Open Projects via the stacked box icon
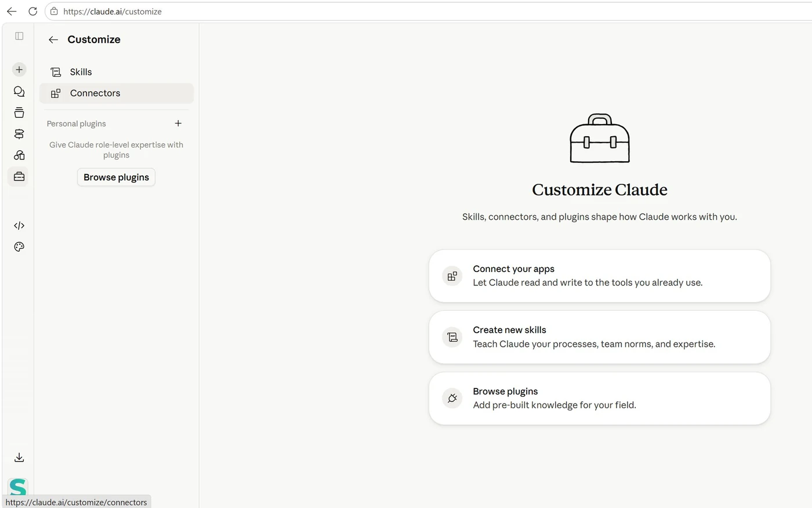 pos(19,113)
